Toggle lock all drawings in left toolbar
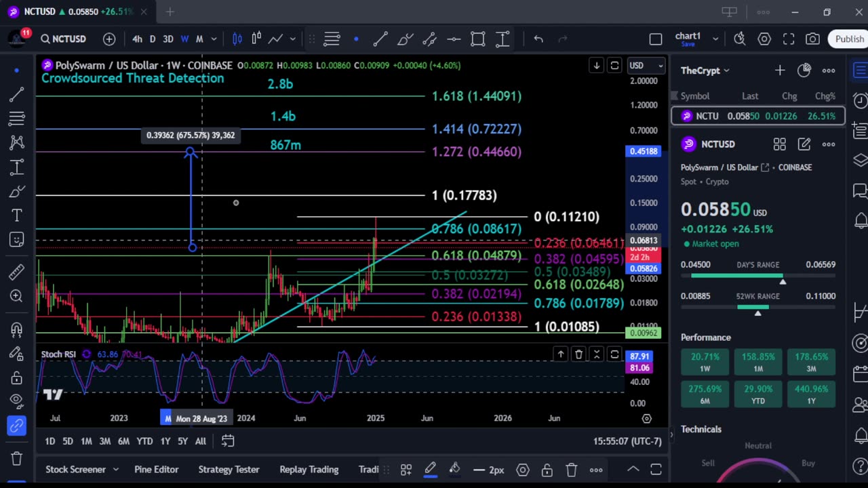This screenshot has width=868, height=488. click(x=17, y=378)
